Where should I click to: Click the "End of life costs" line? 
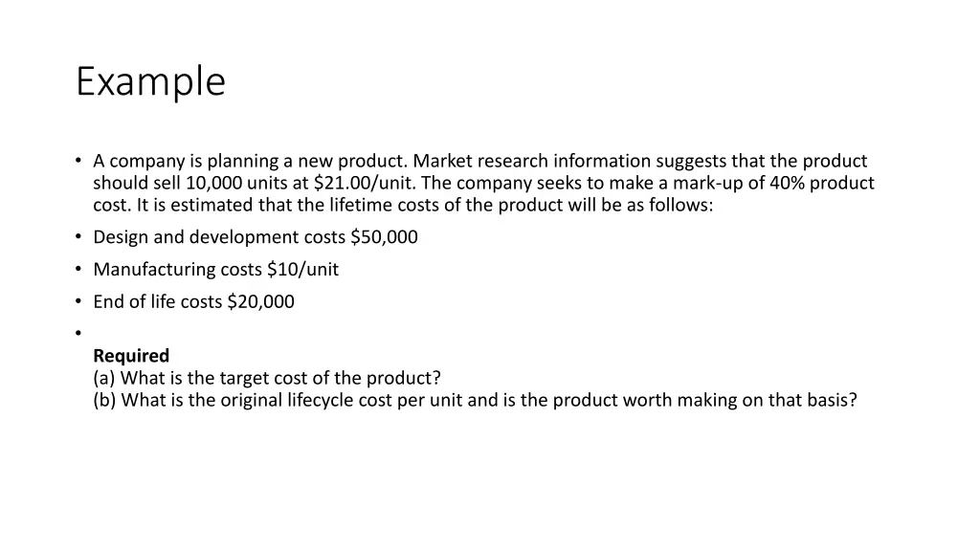(x=193, y=302)
